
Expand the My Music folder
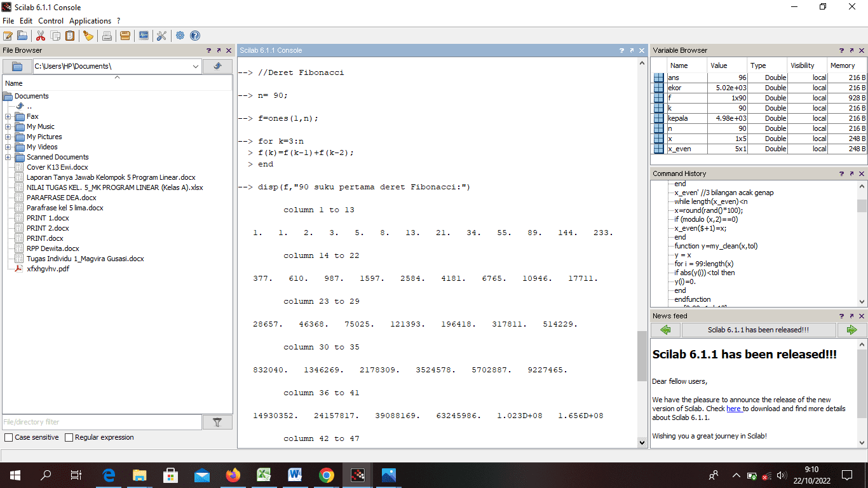8,126
